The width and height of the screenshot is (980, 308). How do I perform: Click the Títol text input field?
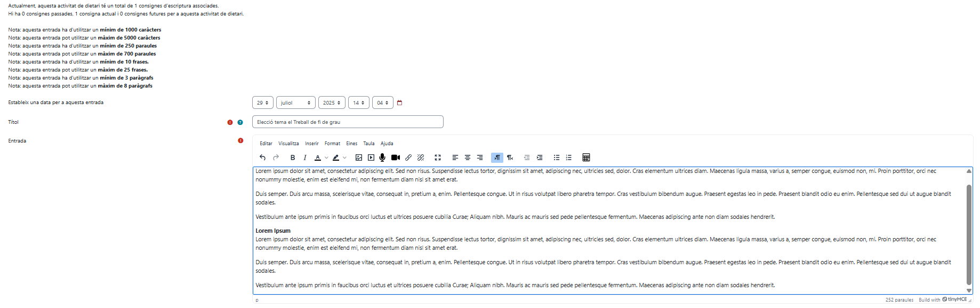point(347,122)
